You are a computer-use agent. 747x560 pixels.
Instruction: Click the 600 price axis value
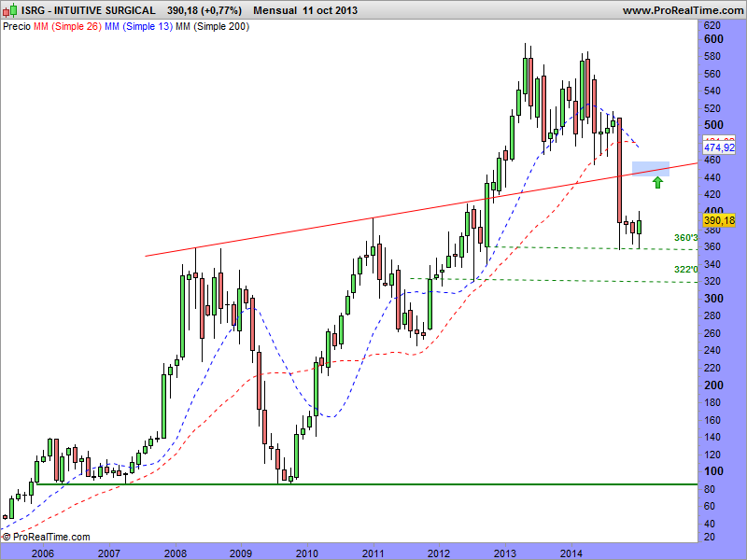click(713, 39)
